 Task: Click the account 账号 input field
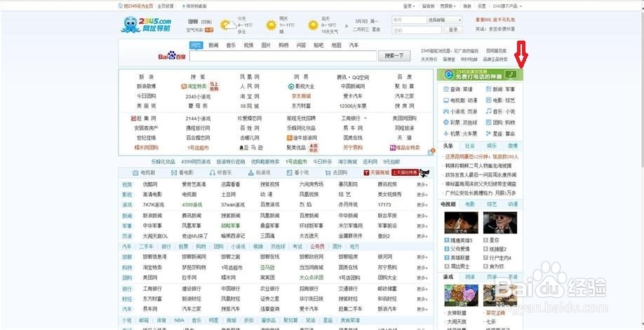[409, 20]
